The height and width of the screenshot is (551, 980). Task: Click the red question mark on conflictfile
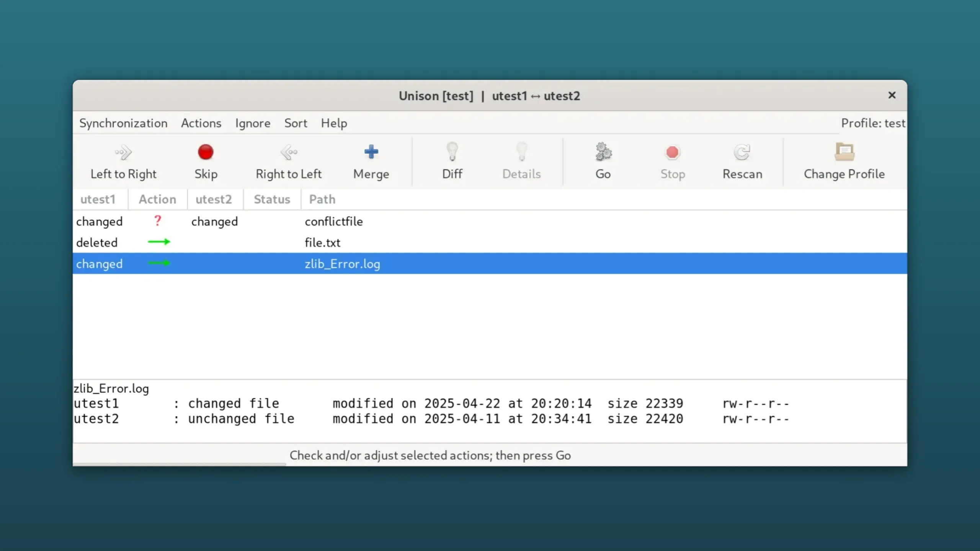tap(157, 221)
